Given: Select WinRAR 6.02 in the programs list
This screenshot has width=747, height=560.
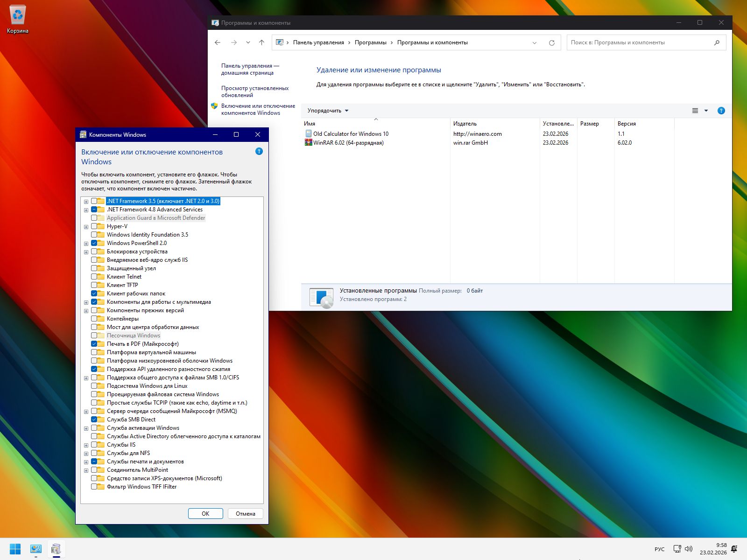Looking at the screenshot, I should [x=348, y=143].
